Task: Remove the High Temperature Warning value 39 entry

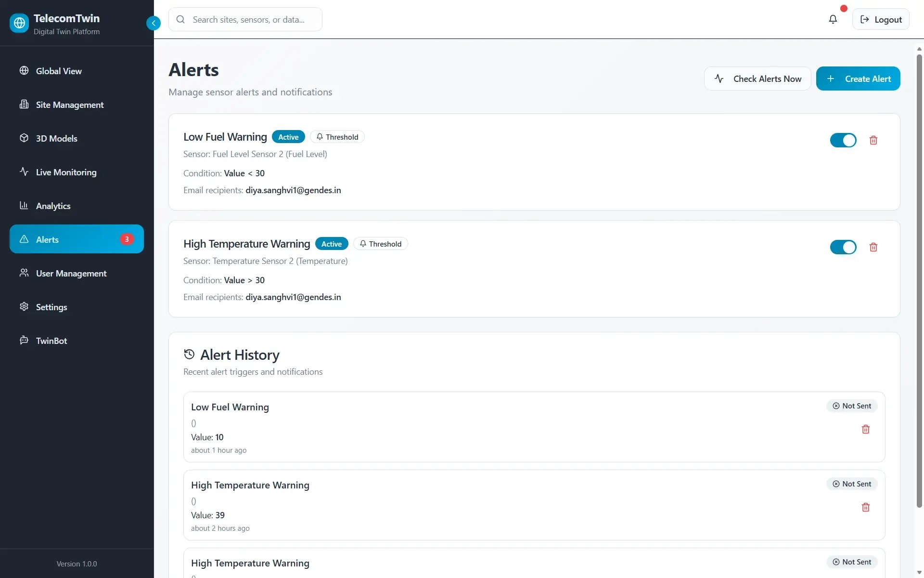Action: point(865,507)
